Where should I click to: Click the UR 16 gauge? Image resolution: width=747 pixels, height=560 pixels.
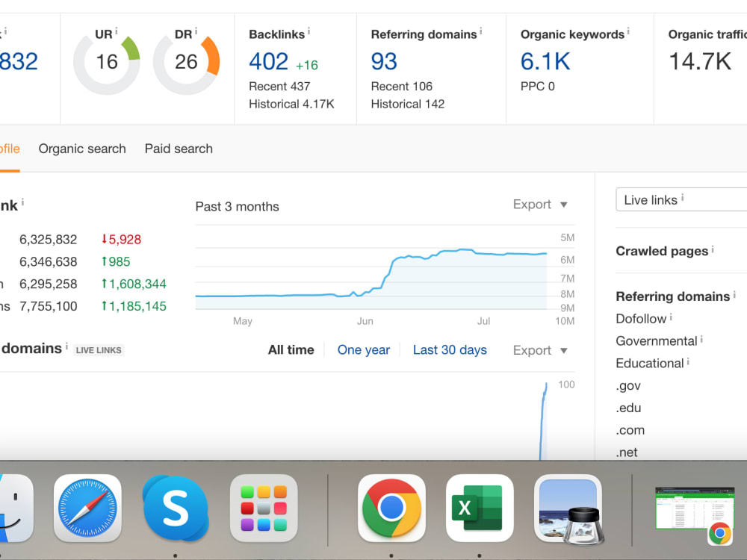coord(106,62)
